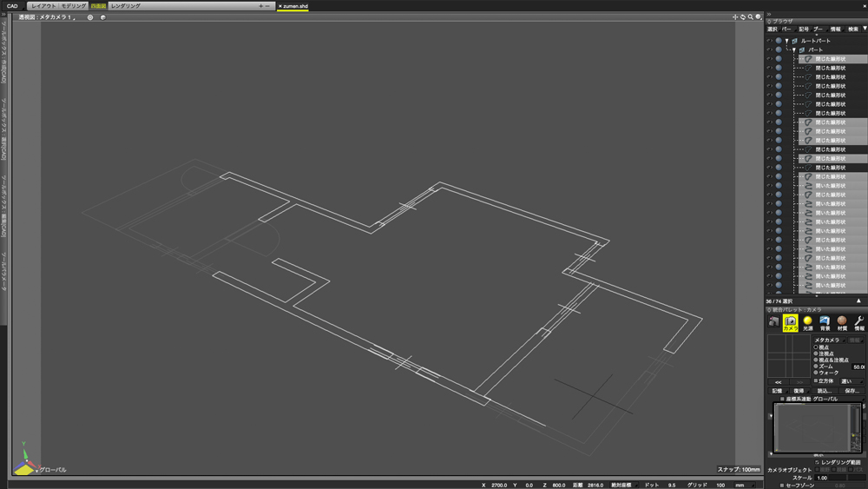Image resolution: width=868 pixels, height=489 pixels.
Task: Switch to the モデリング tab
Action: click(x=73, y=6)
